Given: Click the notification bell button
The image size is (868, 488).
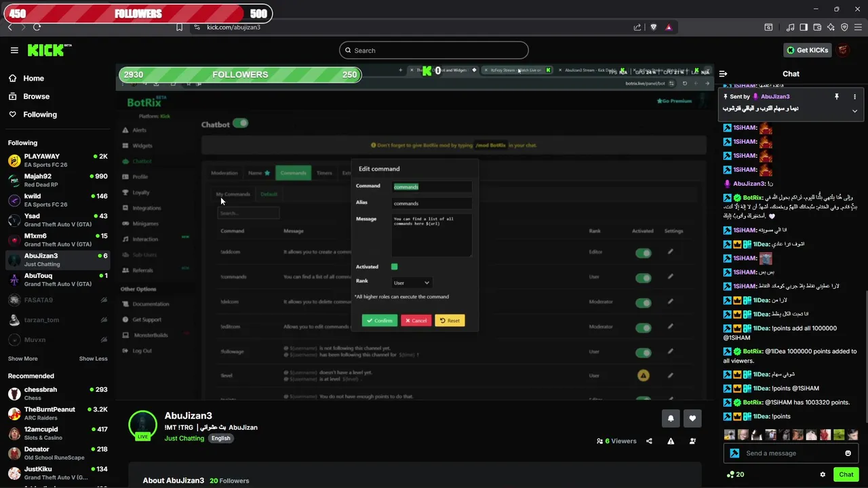Looking at the screenshot, I should (x=671, y=418).
